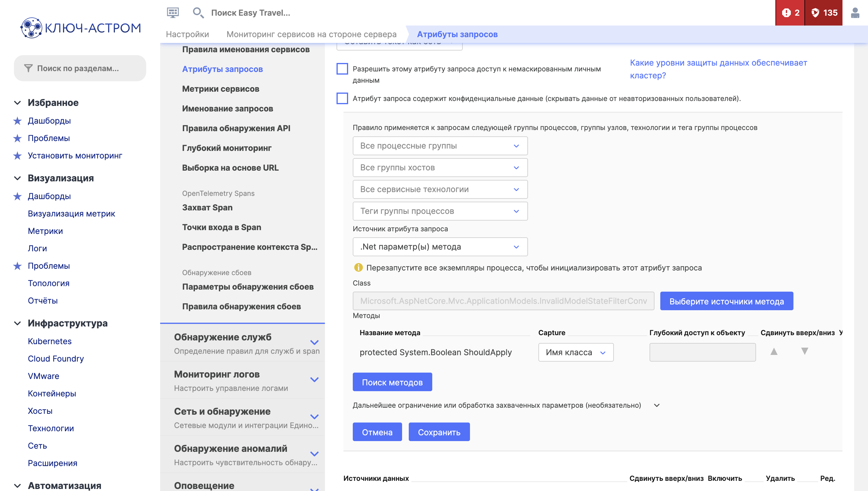Click the star next to Установить мониторинг
868x491 pixels.
coord(17,156)
